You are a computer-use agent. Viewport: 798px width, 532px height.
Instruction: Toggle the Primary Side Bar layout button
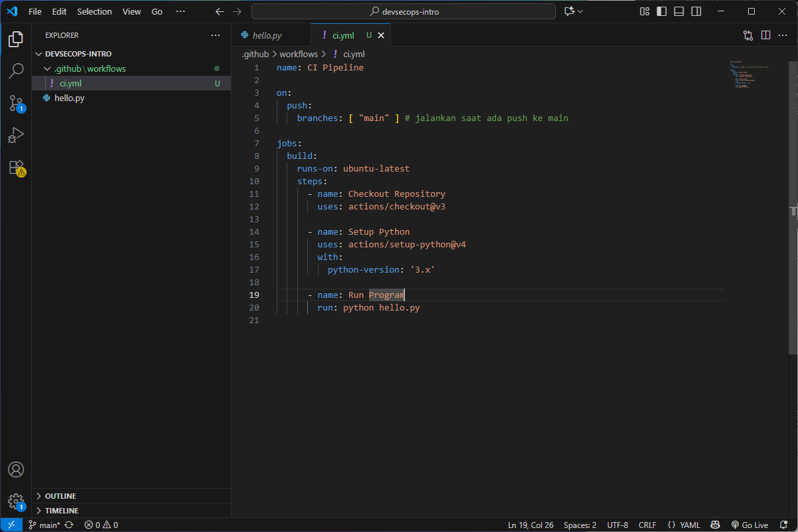[x=662, y=11]
